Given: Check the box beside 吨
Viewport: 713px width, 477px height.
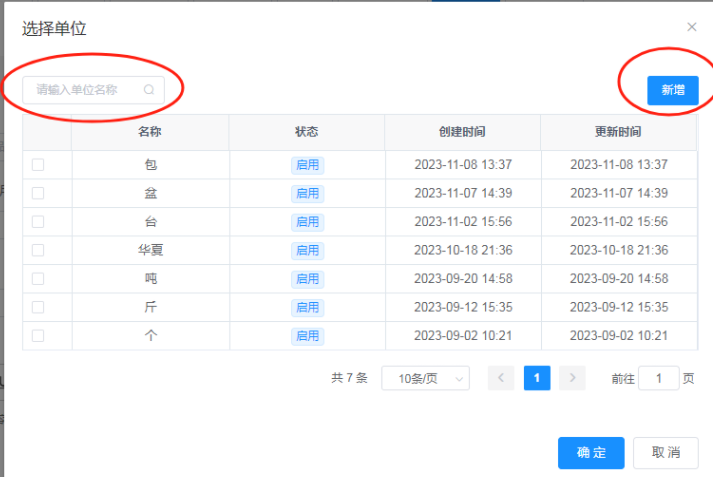Looking at the screenshot, I should tap(38, 279).
